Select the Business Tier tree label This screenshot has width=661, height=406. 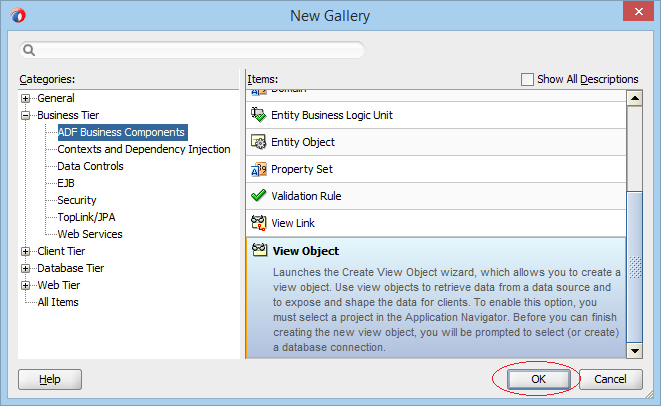coord(68,115)
